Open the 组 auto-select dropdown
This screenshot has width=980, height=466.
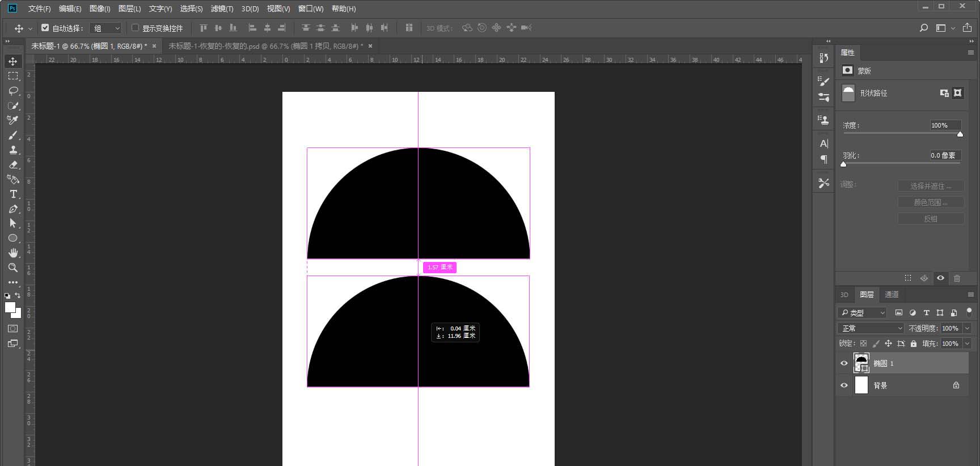coord(106,28)
